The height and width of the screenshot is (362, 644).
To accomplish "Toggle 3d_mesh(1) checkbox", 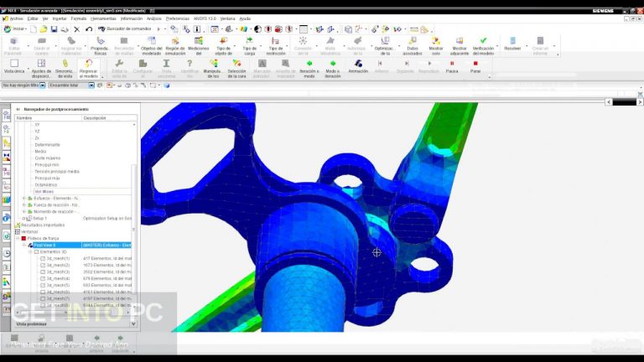I will (43, 259).
